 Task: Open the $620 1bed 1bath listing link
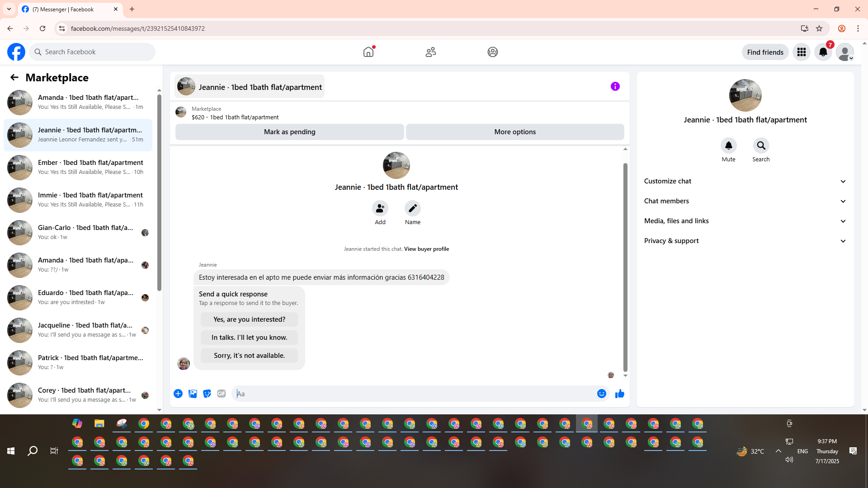click(235, 117)
